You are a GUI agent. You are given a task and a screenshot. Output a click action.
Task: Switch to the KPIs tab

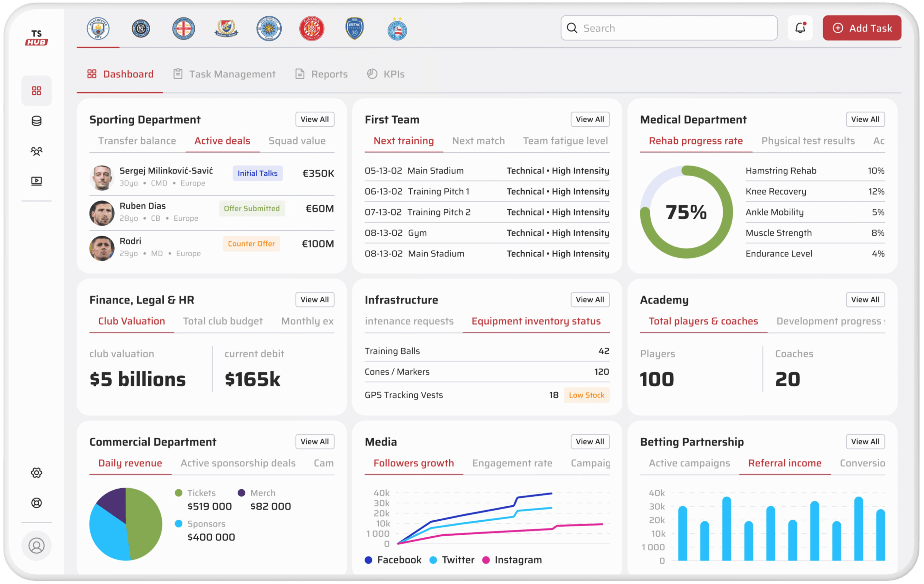[386, 74]
